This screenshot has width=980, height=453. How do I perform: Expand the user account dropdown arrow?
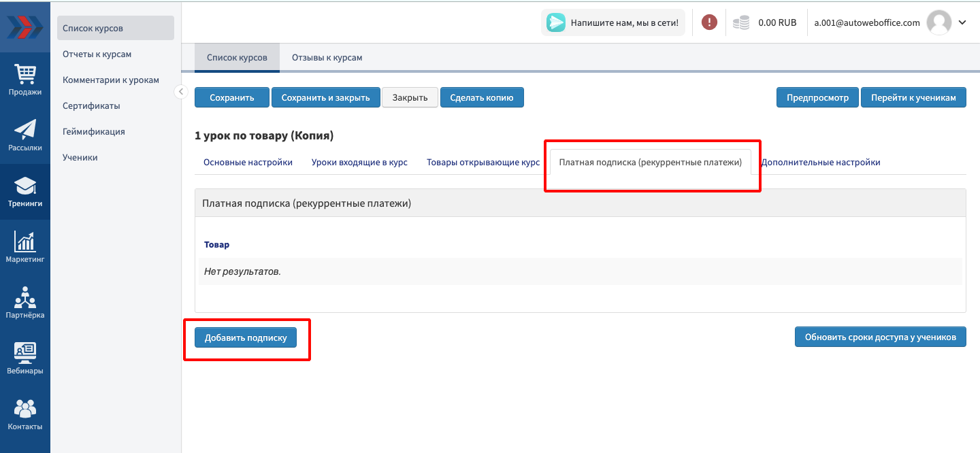pyautogui.click(x=962, y=22)
